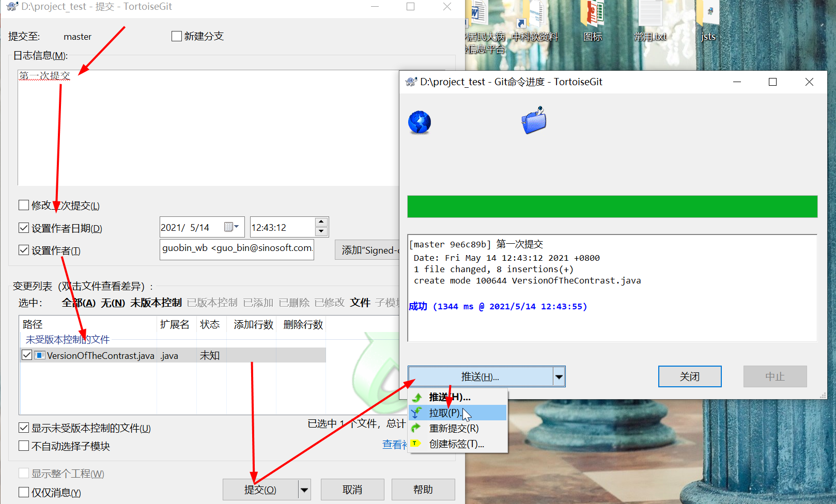
Task: Click the blue globe animation icon
Action: pyautogui.click(x=420, y=122)
